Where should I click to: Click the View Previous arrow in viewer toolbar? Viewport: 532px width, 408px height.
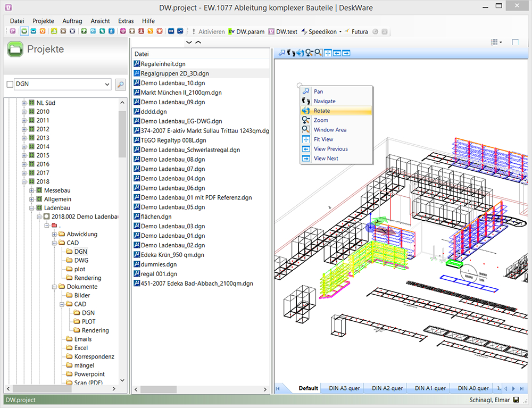click(x=337, y=53)
